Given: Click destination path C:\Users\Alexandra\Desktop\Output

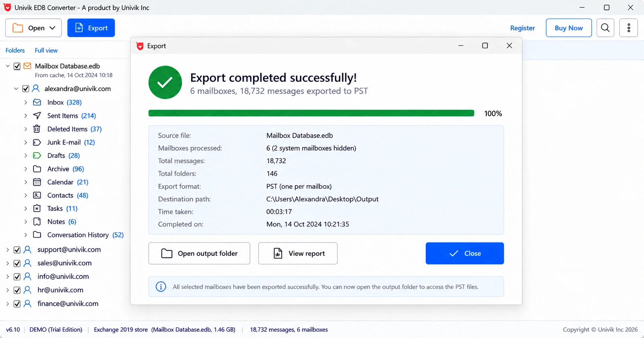Looking at the screenshot, I should pos(322,199).
